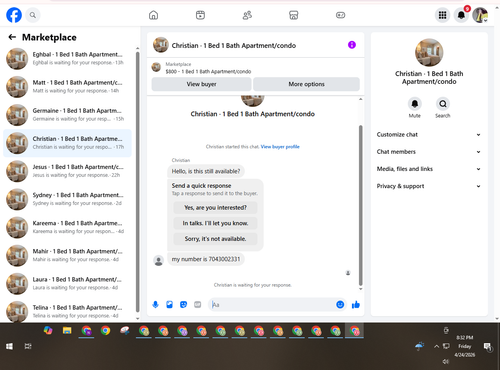Open the Mahir conversation
Screen dimensions: 500x370
tap(67, 255)
